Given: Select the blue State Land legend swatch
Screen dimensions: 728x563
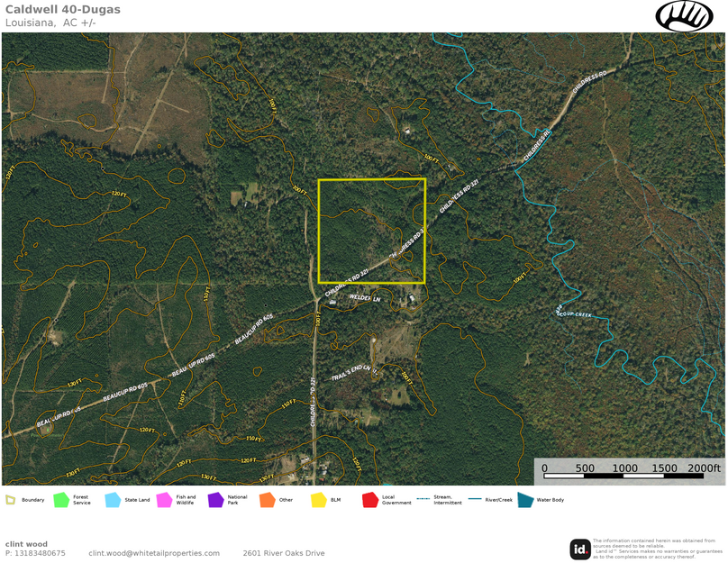Looking at the screenshot, I should click(x=113, y=499).
